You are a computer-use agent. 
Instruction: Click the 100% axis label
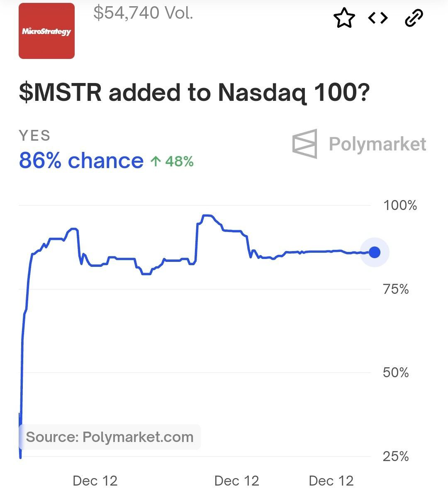point(400,205)
